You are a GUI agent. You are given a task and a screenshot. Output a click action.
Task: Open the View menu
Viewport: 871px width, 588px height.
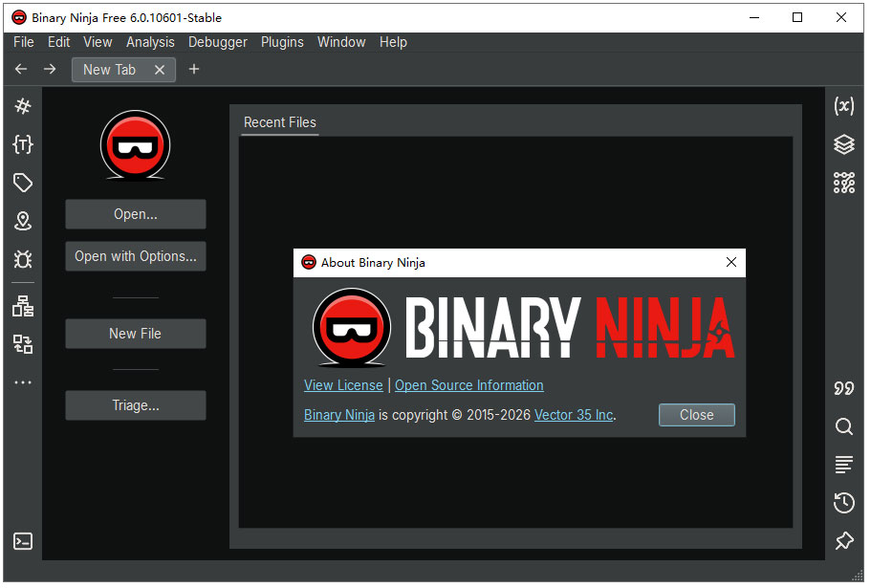pyautogui.click(x=98, y=42)
